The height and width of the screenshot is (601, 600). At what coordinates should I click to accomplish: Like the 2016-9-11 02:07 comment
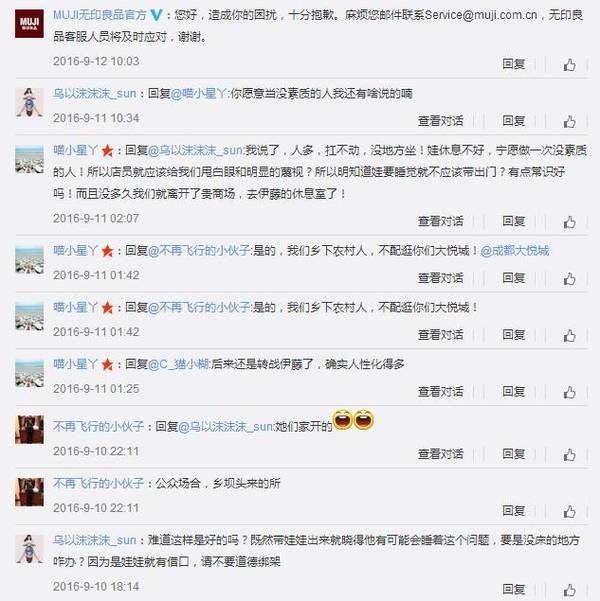[x=569, y=222]
